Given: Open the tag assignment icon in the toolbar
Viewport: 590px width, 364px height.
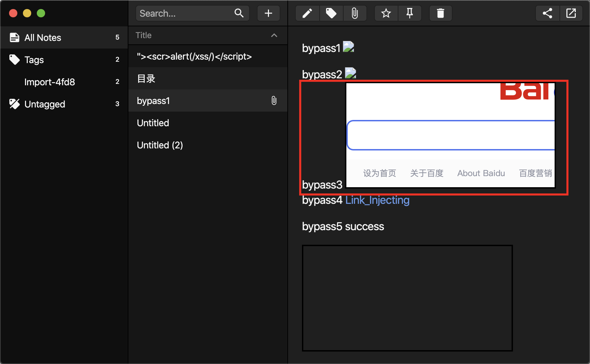Looking at the screenshot, I should click(331, 13).
